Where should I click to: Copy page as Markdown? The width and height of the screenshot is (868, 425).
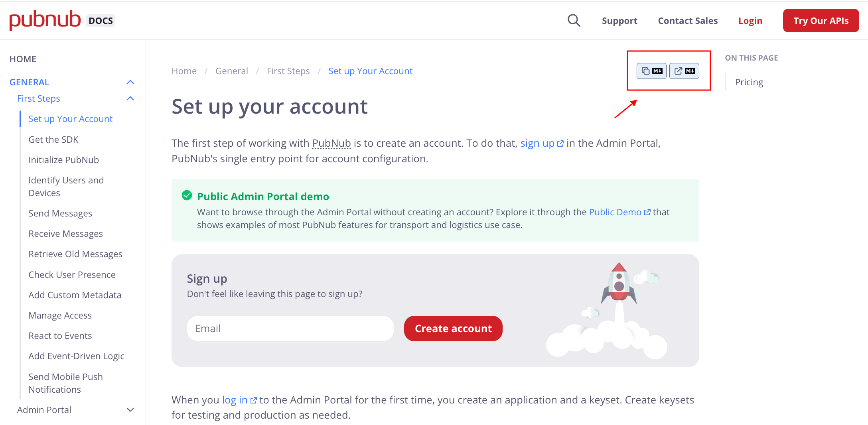651,71
